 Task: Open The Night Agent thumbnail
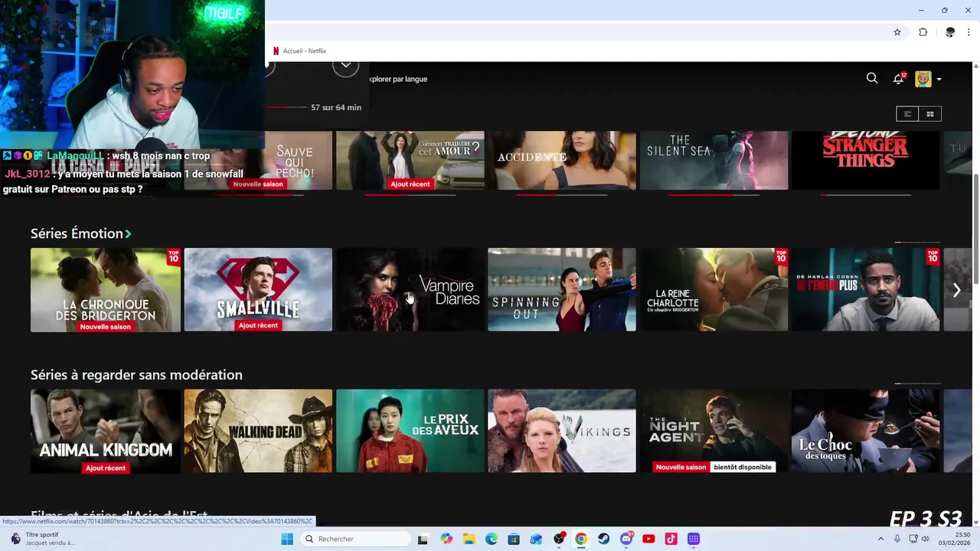coord(714,432)
